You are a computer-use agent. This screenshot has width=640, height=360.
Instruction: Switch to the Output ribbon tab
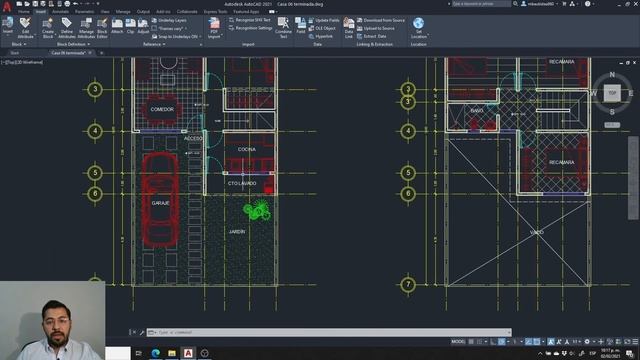pyautogui.click(x=143, y=12)
